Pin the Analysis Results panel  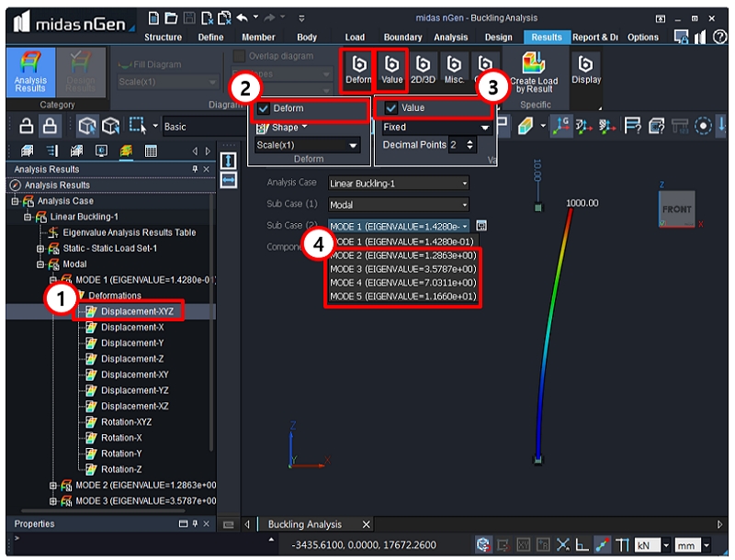(195, 169)
